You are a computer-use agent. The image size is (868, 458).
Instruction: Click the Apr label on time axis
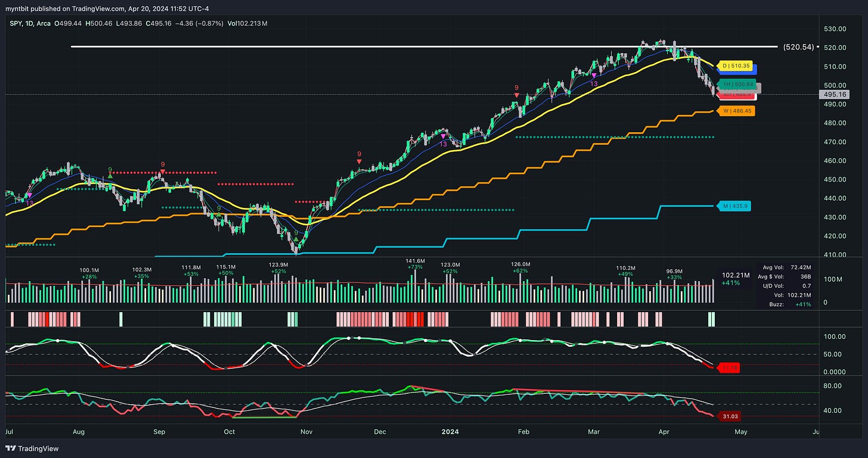(665, 431)
